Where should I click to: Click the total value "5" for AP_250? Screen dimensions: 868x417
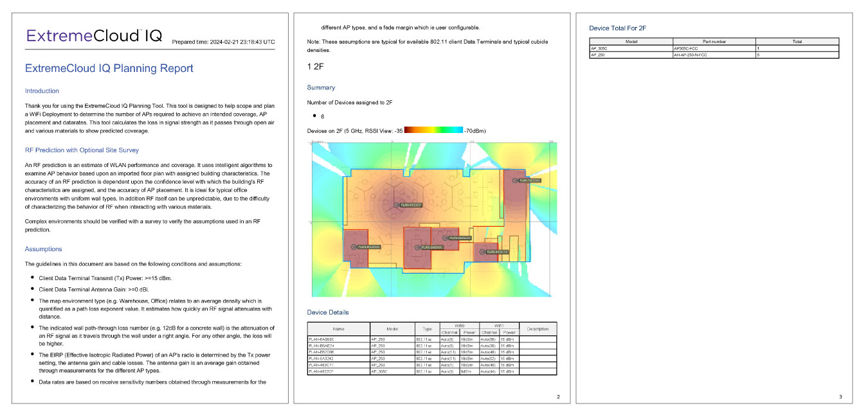(x=797, y=55)
